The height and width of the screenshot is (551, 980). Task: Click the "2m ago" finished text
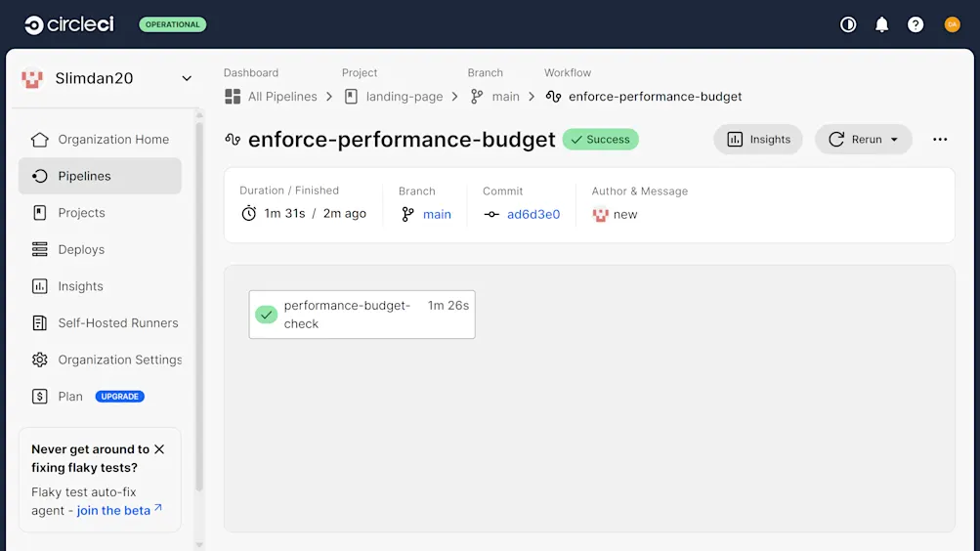(x=344, y=214)
